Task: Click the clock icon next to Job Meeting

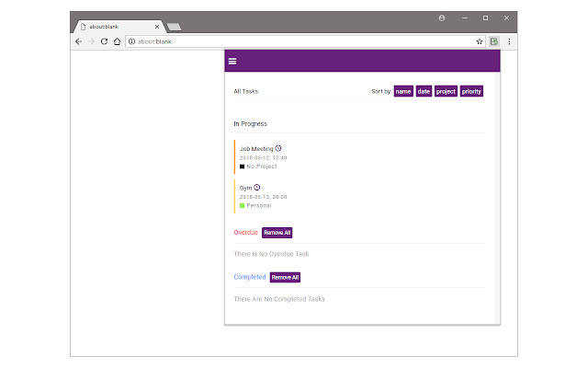Action: (x=277, y=148)
